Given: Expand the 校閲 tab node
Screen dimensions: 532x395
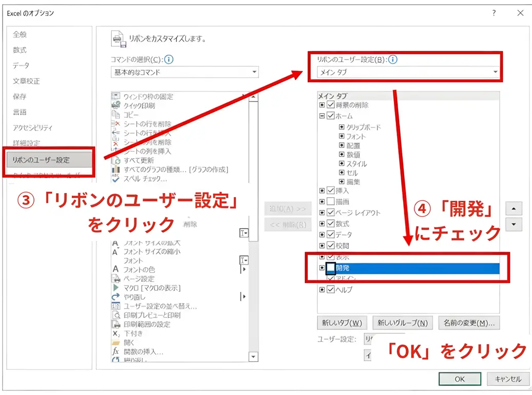Looking at the screenshot, I should (322, 246).
